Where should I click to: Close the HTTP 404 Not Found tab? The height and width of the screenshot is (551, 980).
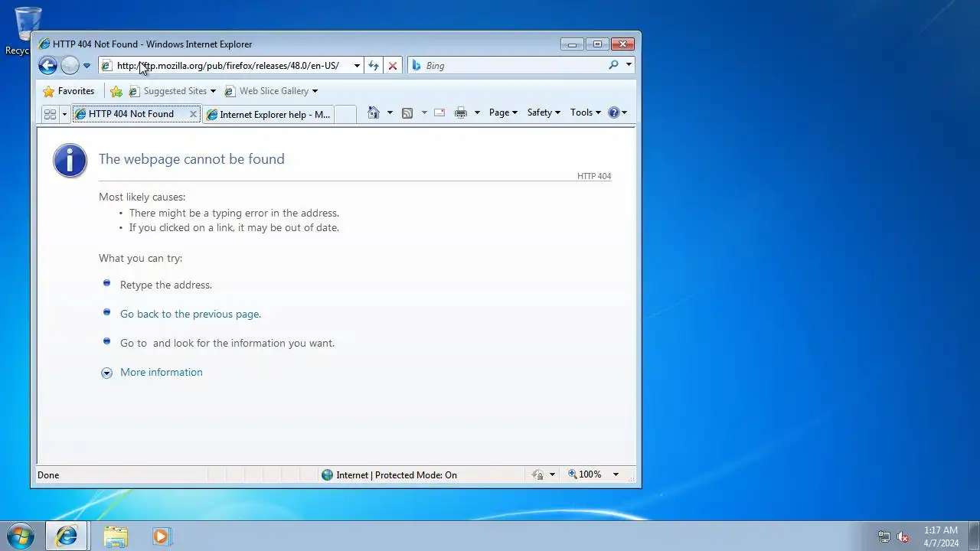(193, 114)
